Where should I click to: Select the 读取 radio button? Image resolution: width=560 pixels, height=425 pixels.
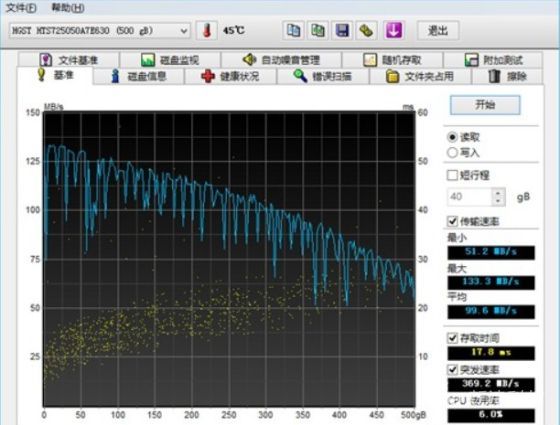(x=452, y=137)
